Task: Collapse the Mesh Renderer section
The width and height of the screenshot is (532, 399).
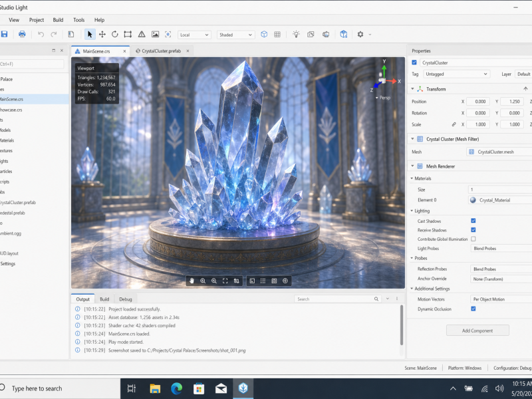Action: tap(412, 166)
